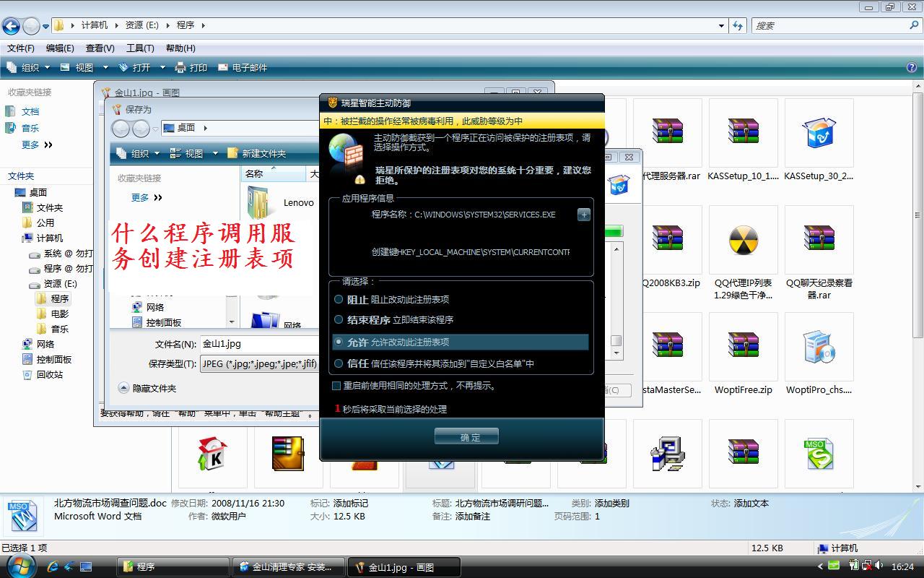The width and height of the screenshot is (924, 578).
Task: Open the Windows Start orb
Action: 22,566
